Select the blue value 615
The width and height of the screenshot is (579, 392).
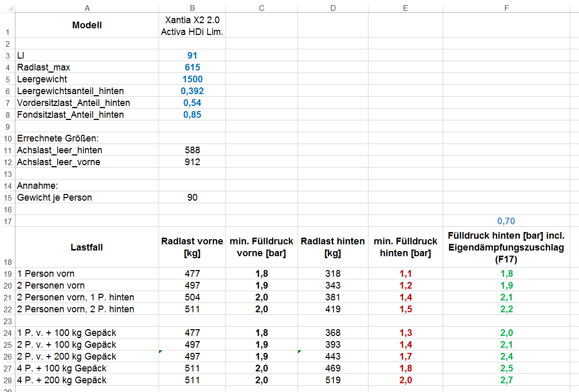192,67
